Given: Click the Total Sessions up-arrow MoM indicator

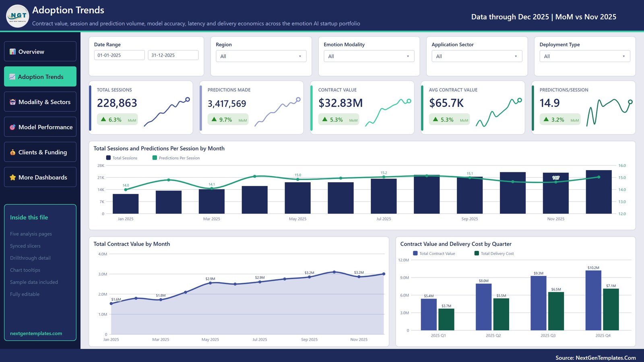Looking at the screenshot, I should coord(103,119).
